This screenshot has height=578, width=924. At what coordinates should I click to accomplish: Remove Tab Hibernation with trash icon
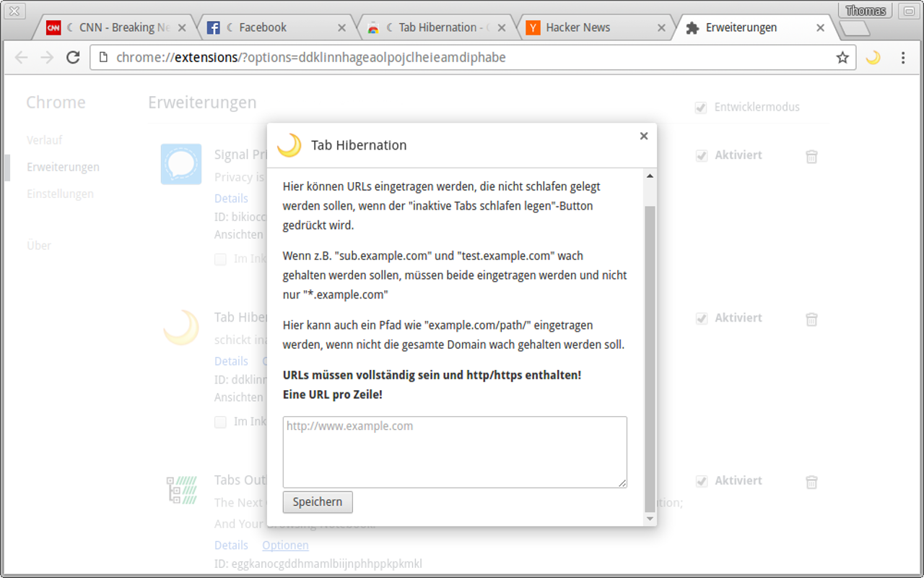pyautogui.click(x=812, y=319)
